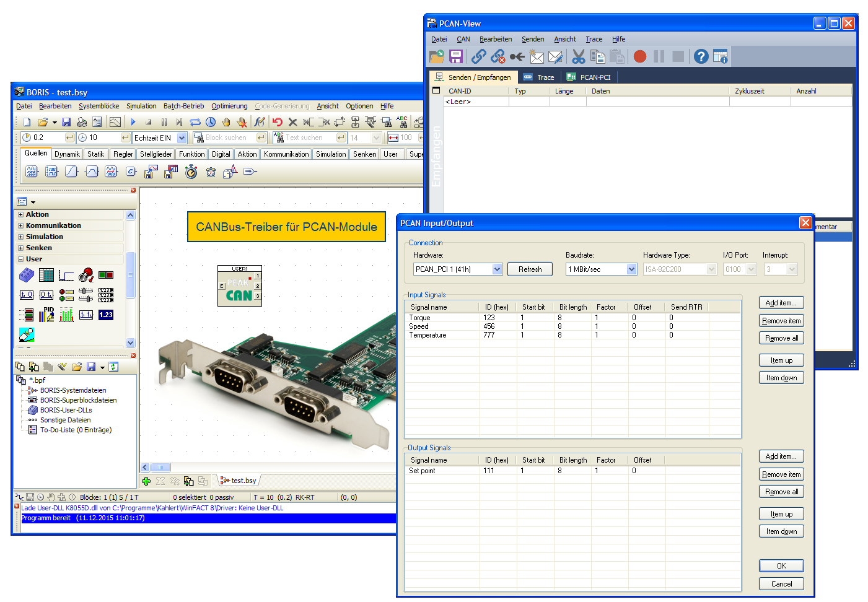Click the blue help question mark icon

point(701,56)
